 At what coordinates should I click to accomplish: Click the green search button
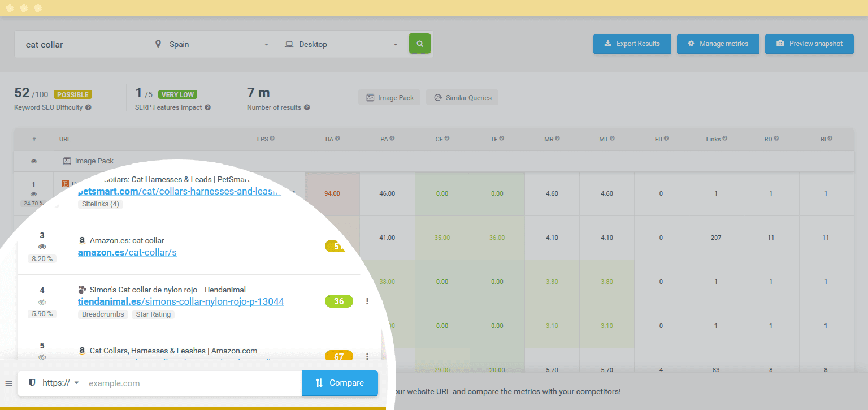(419, 44)
